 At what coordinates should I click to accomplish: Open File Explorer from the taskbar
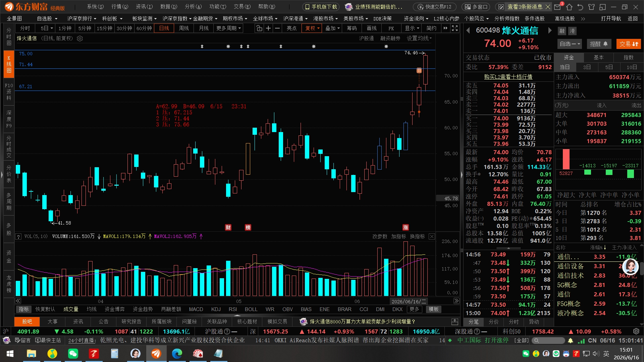click(31, 354)
